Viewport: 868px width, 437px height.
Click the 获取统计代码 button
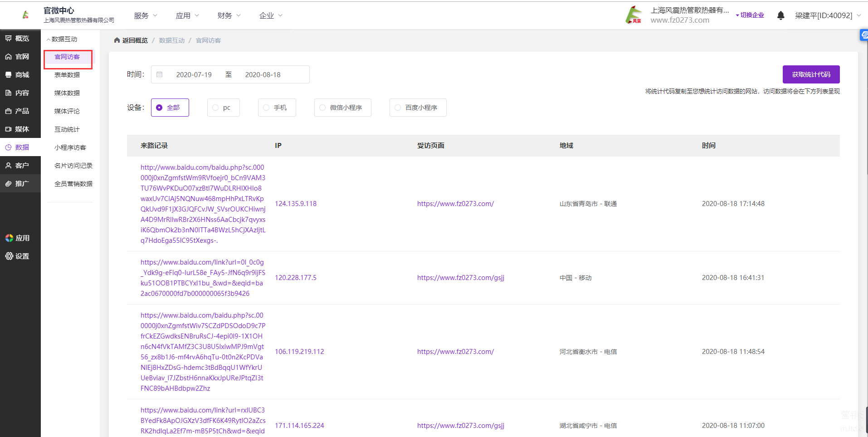tap(811, 74)
